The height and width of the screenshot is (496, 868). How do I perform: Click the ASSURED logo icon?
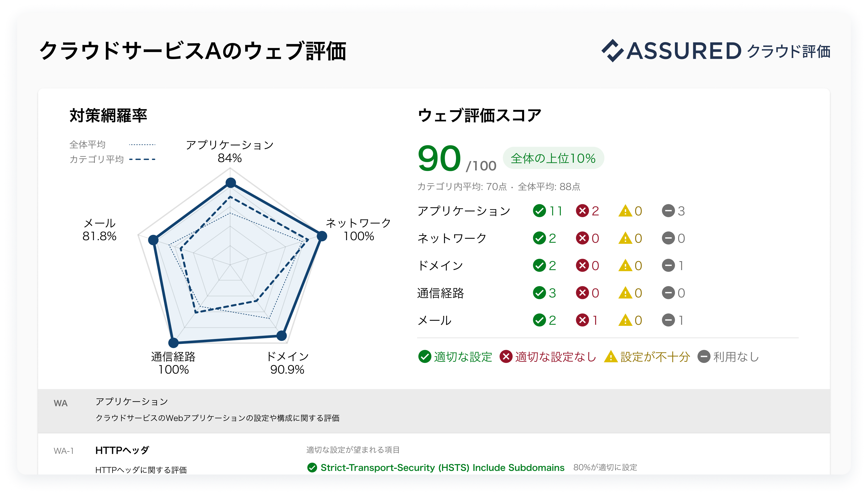tap(612, 51)
